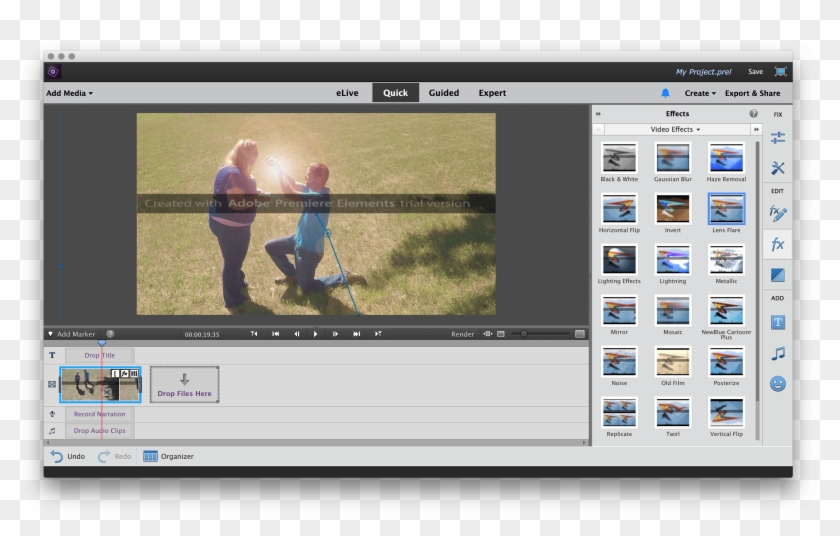Click the Render button
This screenshot has width=840, height=536.
point(462,334)
